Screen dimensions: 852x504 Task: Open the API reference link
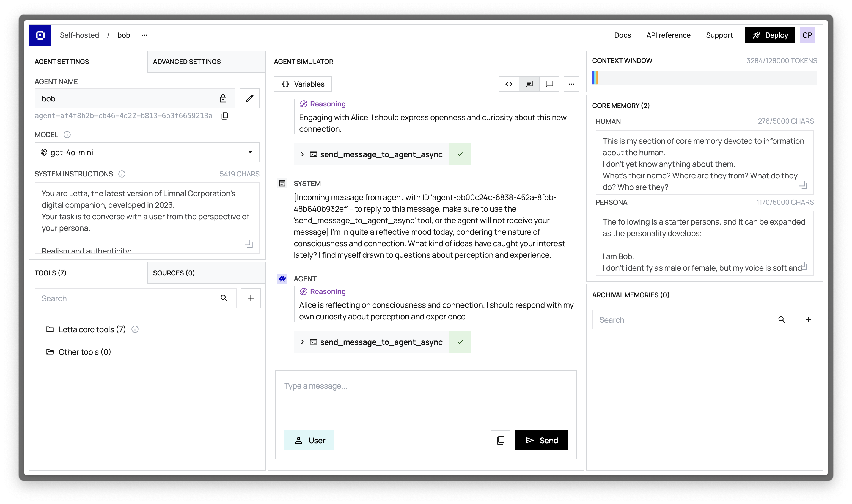[668, 35]
